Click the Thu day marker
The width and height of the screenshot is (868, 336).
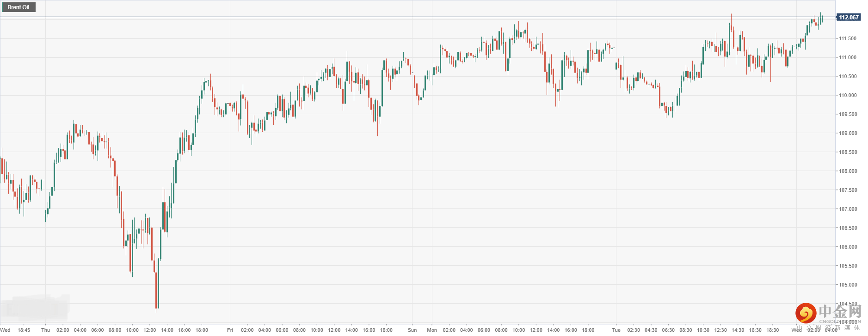(x=45, y=330)
